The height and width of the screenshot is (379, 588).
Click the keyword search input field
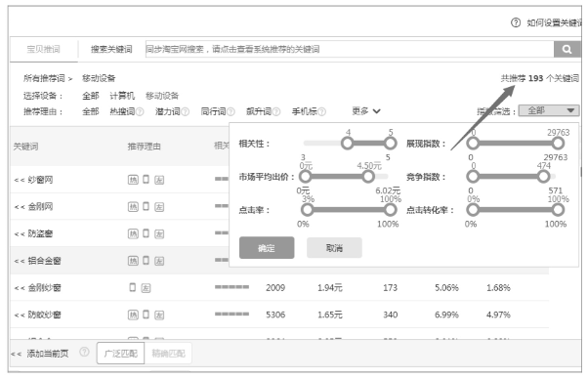point(350,49)
